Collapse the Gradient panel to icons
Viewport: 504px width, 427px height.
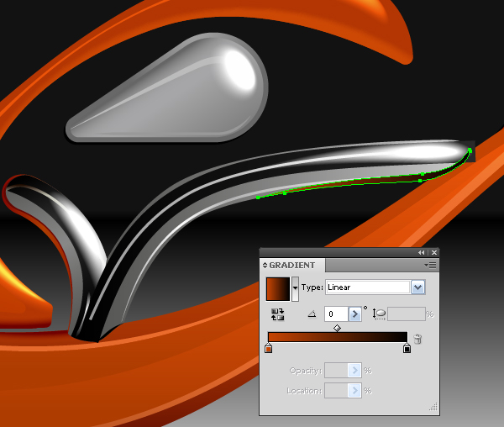tap(421, 253)
